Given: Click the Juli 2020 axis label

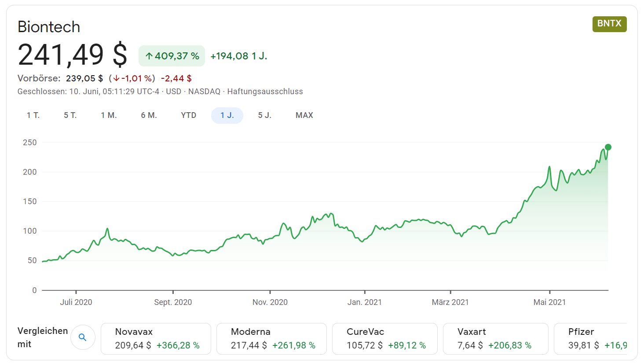Looking at the screenshot, I should (76, 302).
